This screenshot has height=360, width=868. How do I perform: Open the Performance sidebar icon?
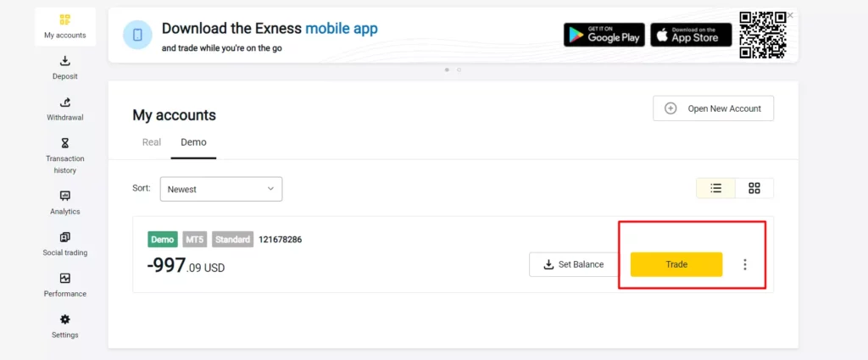click(x=65, y=278)
